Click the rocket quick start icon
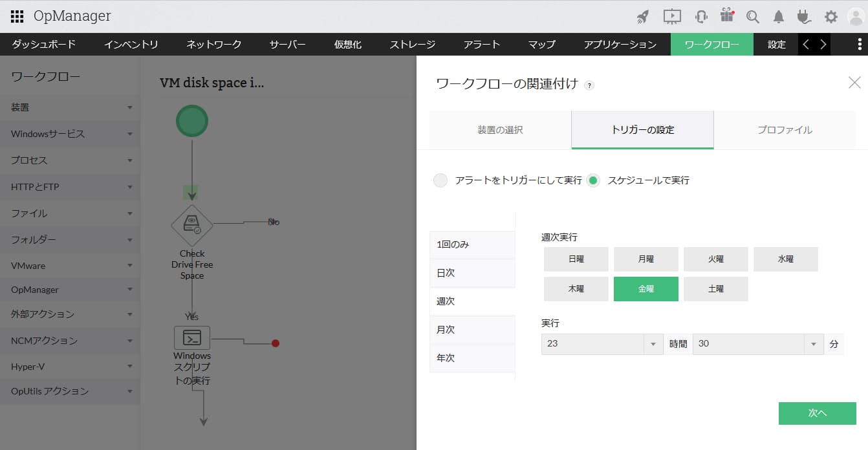This screenshot has width=868, height=450. [642, 16]
